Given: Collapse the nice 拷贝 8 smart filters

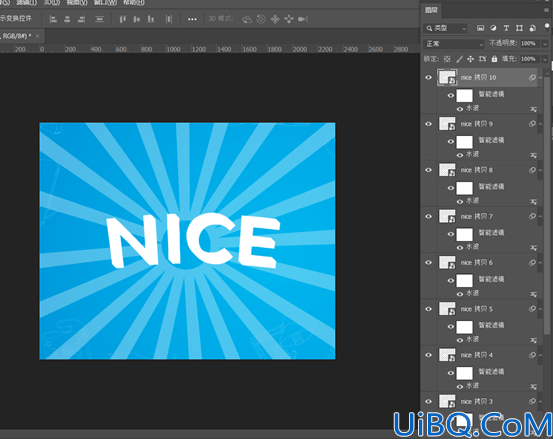Looking at the screenshot, I should 540,170.
